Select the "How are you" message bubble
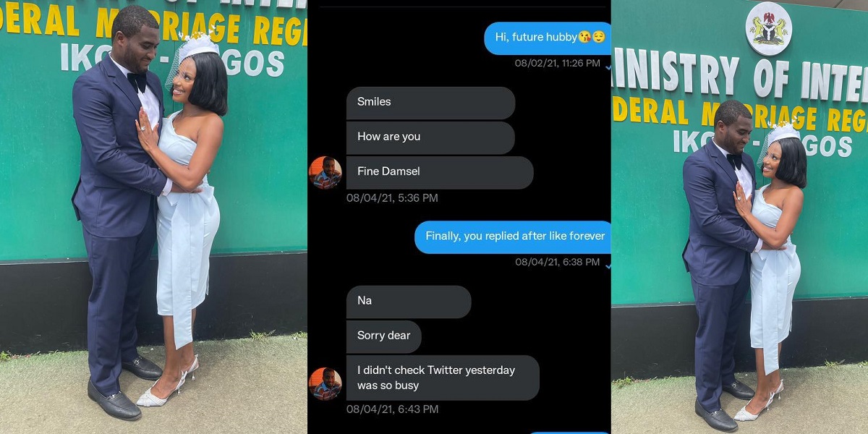868x434 pixels. (430, 137)
